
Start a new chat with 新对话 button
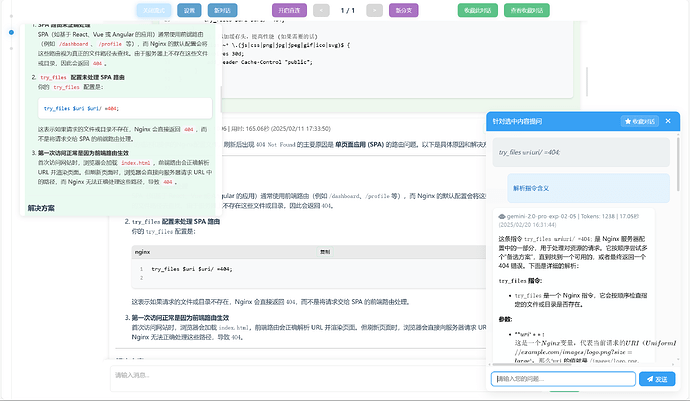[222, 11]
